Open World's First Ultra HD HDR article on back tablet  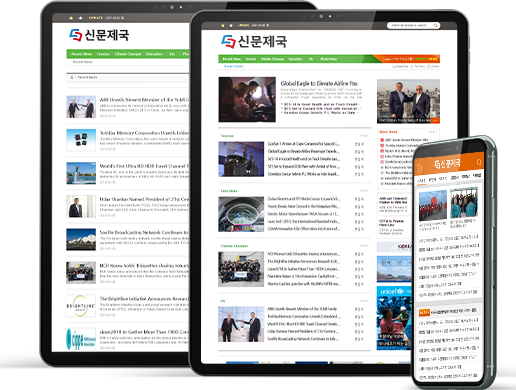pyautogui.click(x=144, y=166)
